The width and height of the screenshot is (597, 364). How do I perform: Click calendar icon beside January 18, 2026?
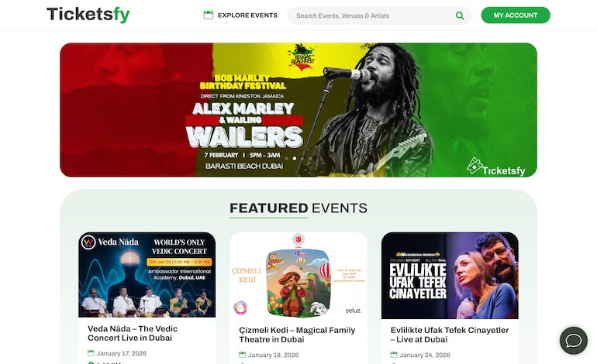[x=242, y=355]
